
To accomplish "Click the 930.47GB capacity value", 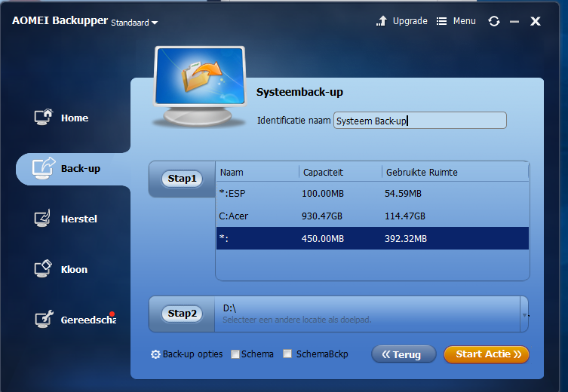I will (321, 216).
